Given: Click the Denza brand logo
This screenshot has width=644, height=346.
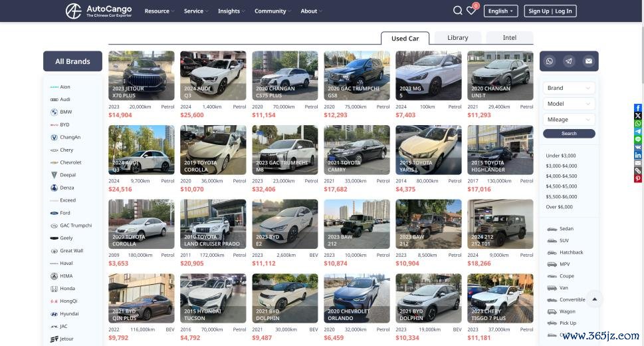Looking at the screenshot, I should pos(54,188).
